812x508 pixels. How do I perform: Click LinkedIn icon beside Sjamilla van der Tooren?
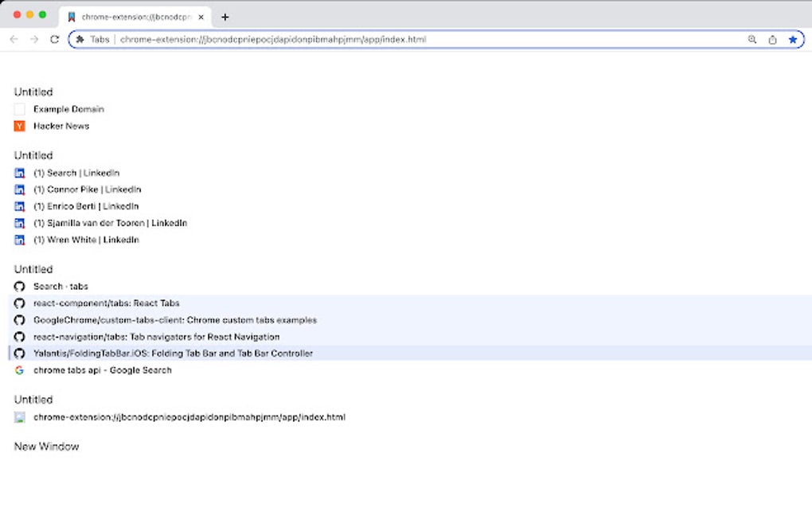coord(19,223)
